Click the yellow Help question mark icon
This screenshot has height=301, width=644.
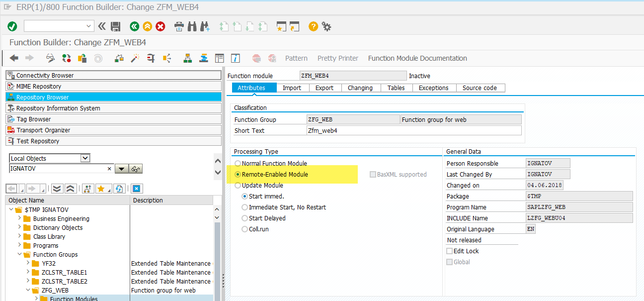pos(313,26)
